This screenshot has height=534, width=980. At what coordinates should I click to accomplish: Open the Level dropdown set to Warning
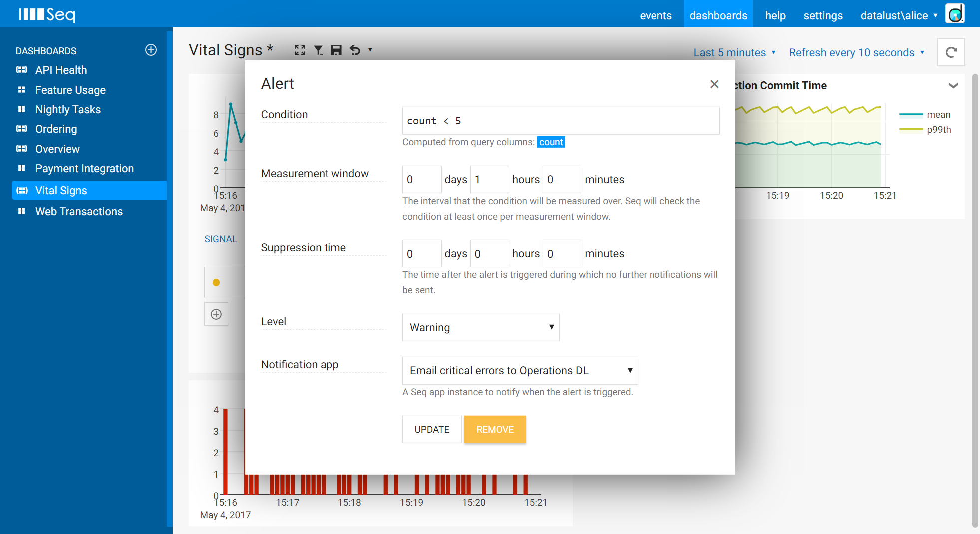click(481, 327)
